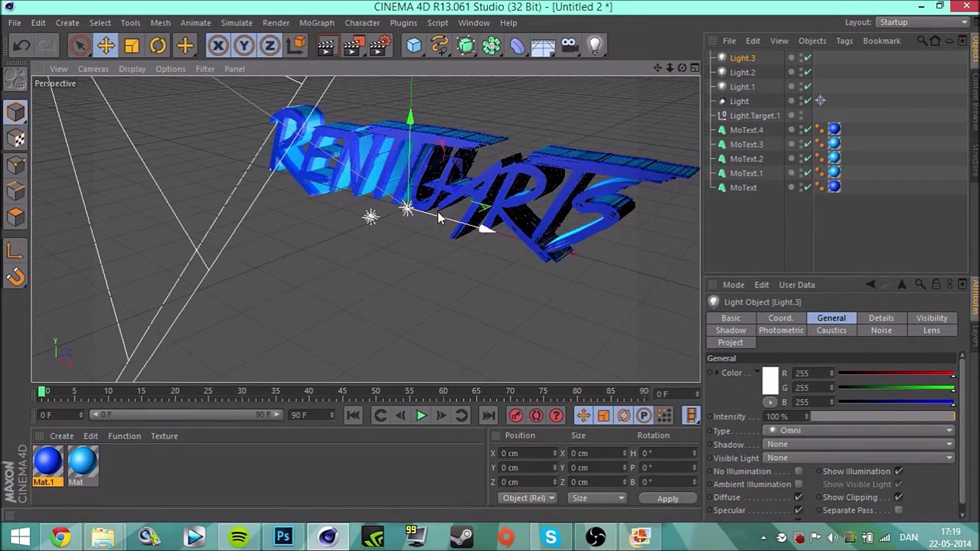Image resolution: width=980 pixels, height=551 pixels.
Task: Open the Size mode dropdown
Action: (x=598, y=498)
